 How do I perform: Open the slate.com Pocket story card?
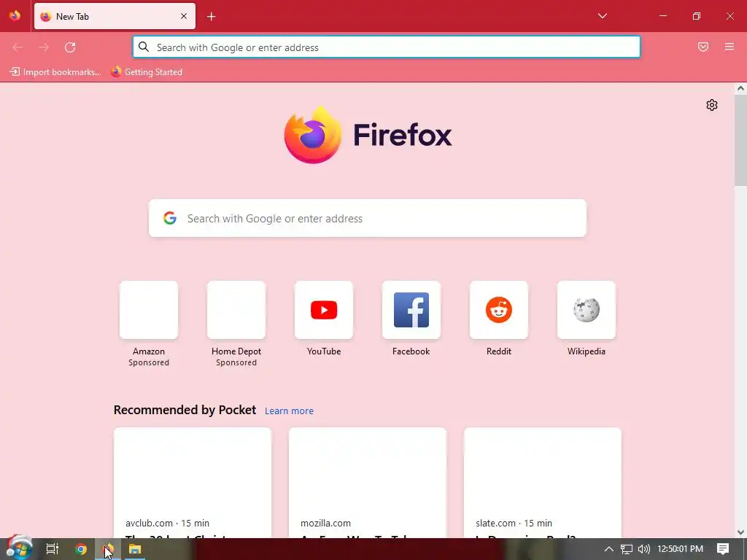click(543, 483)
